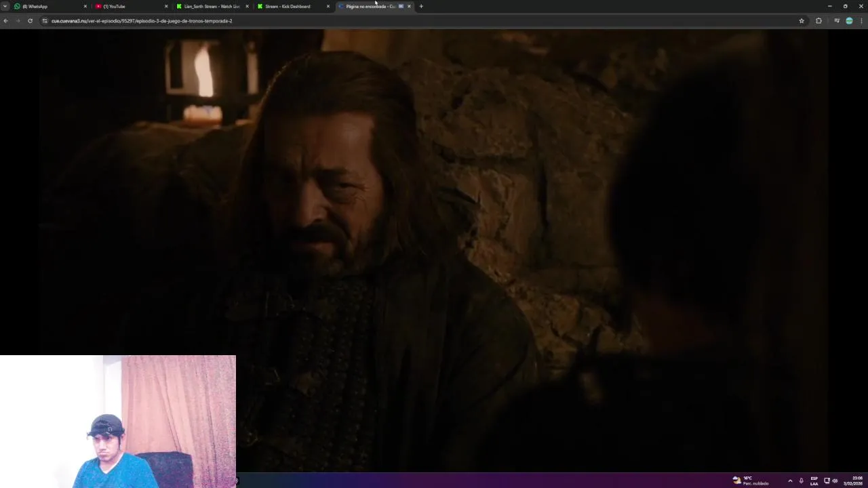Open the network status tray icon
Image resolution: width=868 pixels, height=488 pixels.
(x=827, y=481)
